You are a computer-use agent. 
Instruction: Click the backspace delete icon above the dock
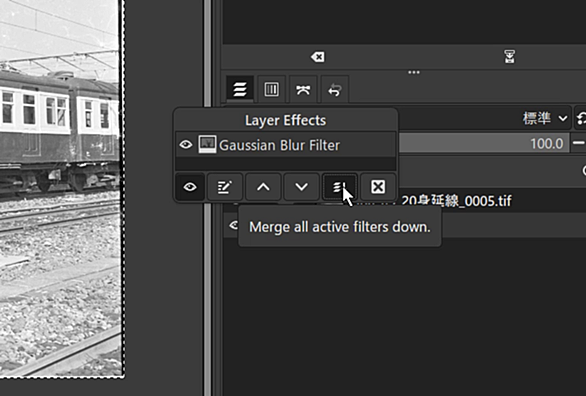tap(318, 57)
